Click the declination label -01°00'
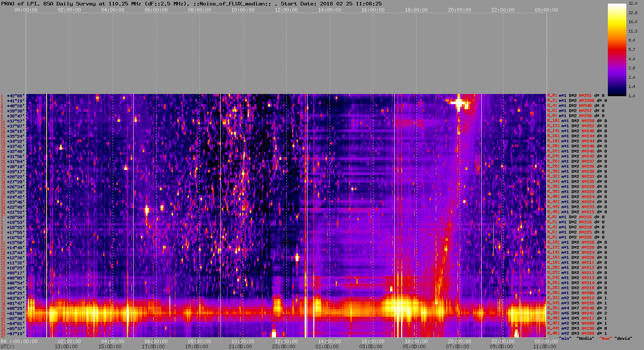Image resolution: width=644 pixels, height=350 pixels. (16, 313)
